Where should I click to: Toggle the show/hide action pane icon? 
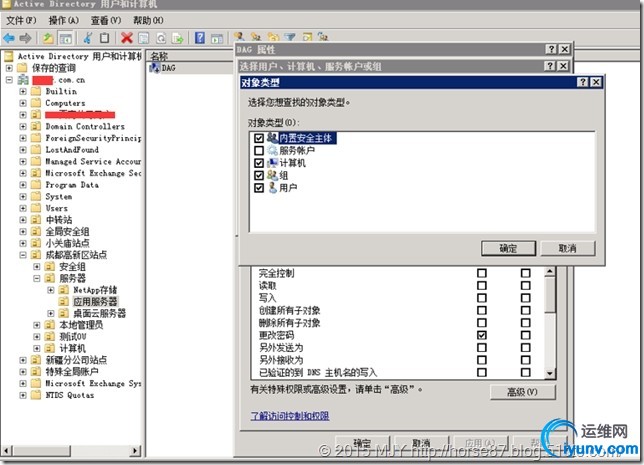click(217, 39)
